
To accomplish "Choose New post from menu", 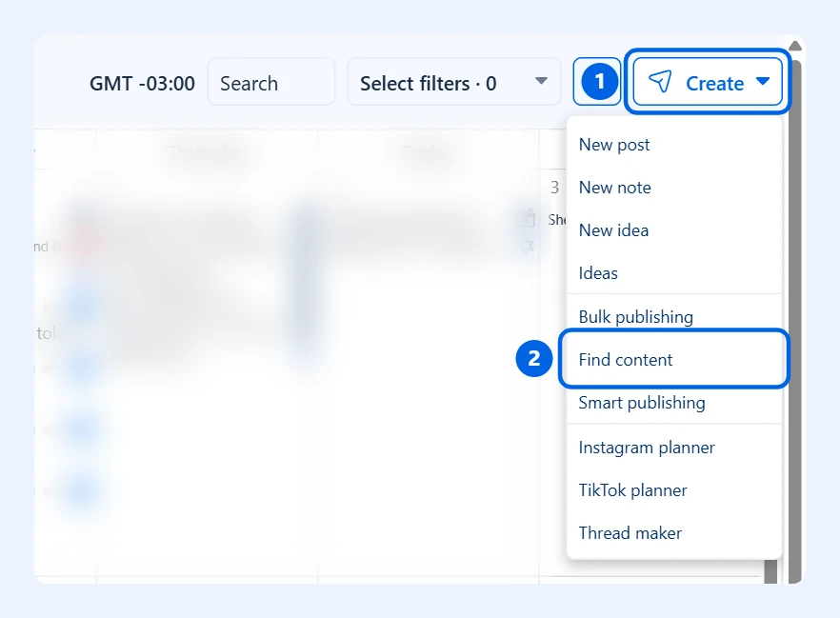I will tap(674, 145).
